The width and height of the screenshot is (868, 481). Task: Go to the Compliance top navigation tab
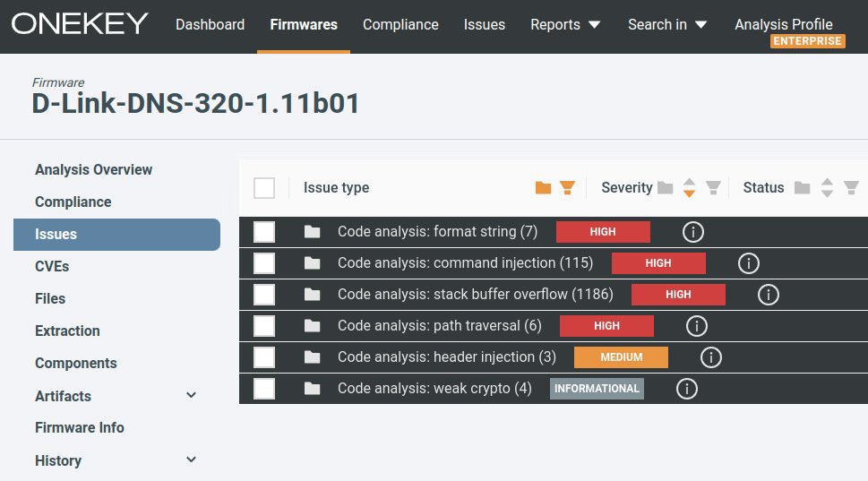[x=400, y=25]
